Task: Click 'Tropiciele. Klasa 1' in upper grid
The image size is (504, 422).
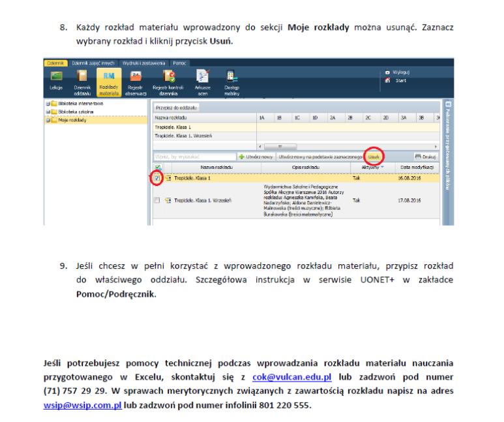Action: point(173,127)
